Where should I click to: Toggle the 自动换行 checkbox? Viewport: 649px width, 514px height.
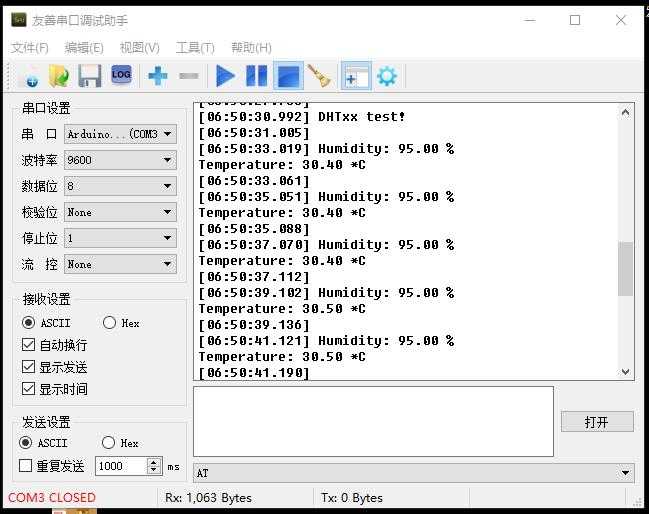pyautogui.click(x=28, y=345)
